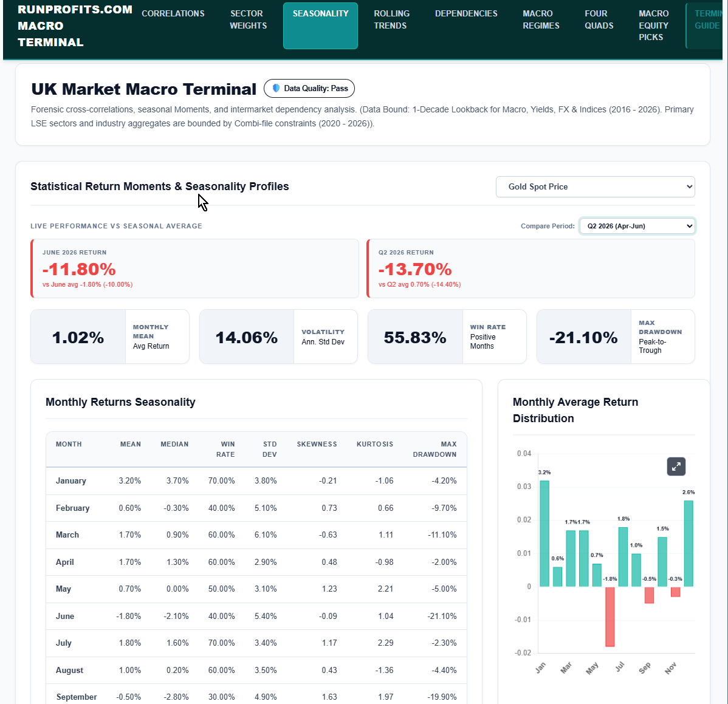This screenshot has width=728, height=704.
Task: Select the March row label
Action: click(x=67, y=535)
